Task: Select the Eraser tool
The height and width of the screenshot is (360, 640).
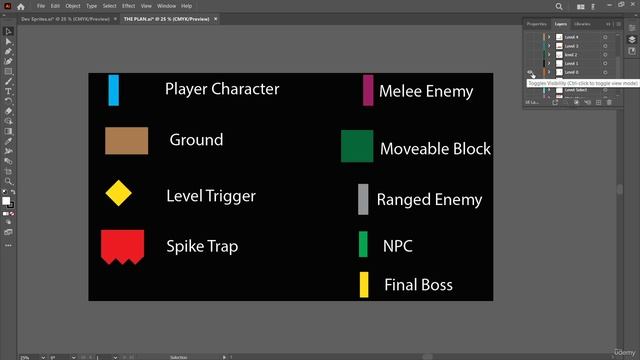Action: [8, 111]
